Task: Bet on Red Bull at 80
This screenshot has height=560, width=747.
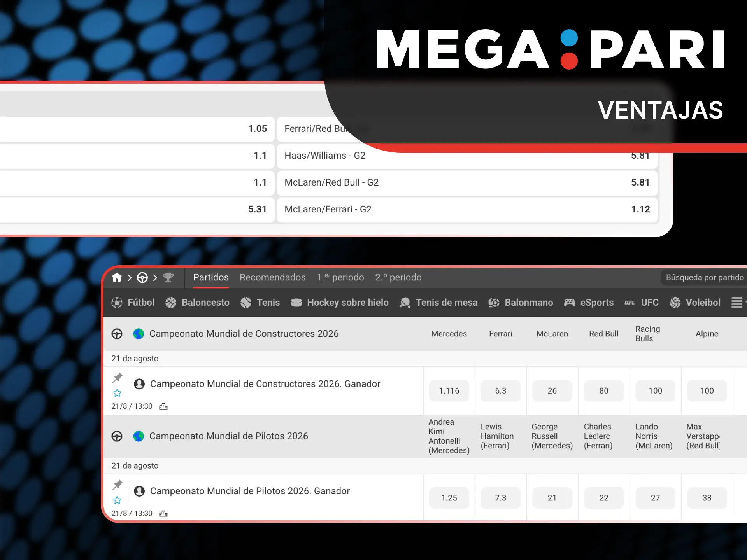Action: [x=604, y=391]
